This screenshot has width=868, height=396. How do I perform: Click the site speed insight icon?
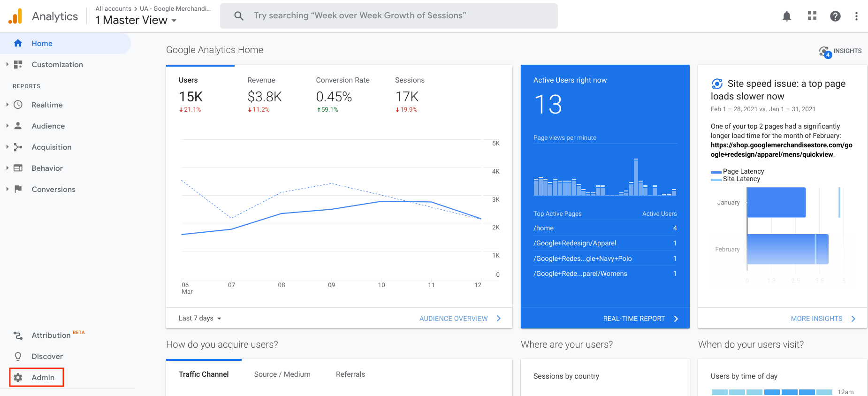717,84
